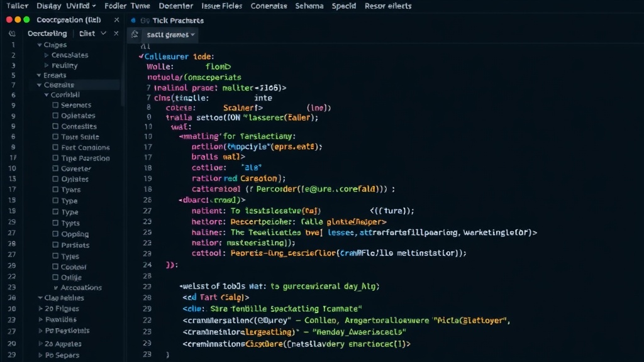Open the chevron dropdown next to Cllet
644x362 pixels.
coord(104,33)
